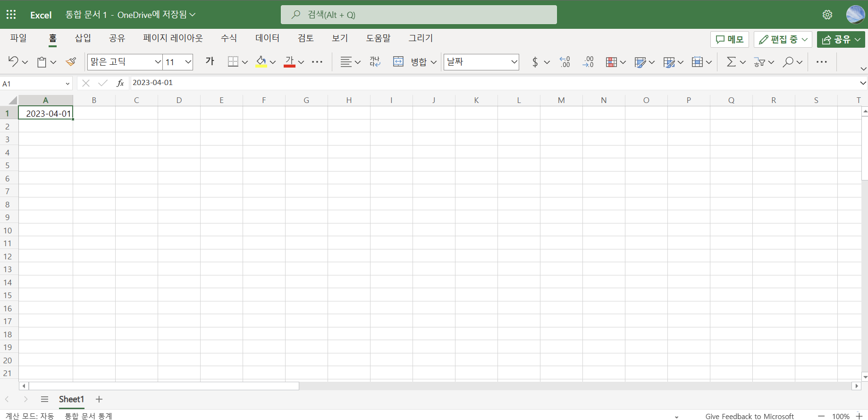Click 통합 문서 통계 in status bar
The image size is (868, 420).
tap(88, 416)
